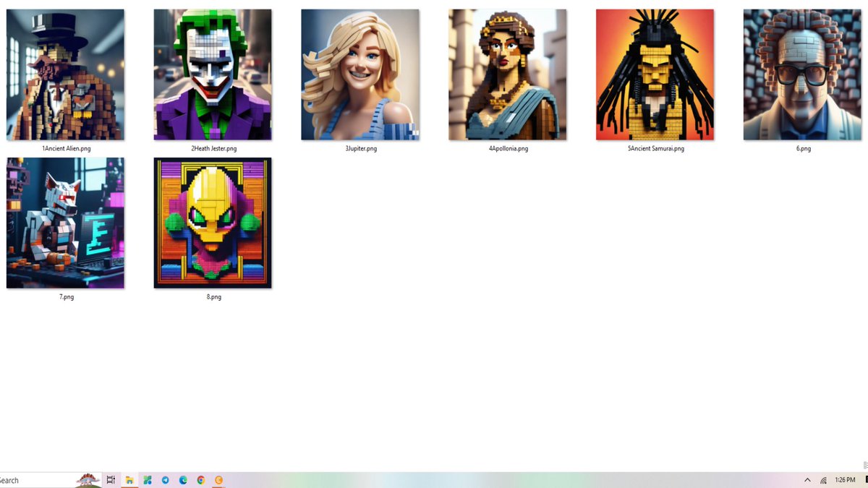Screen dimensions: 868x488
Task: Open Microsoft Edge from the taskbar
Action: 184,480
